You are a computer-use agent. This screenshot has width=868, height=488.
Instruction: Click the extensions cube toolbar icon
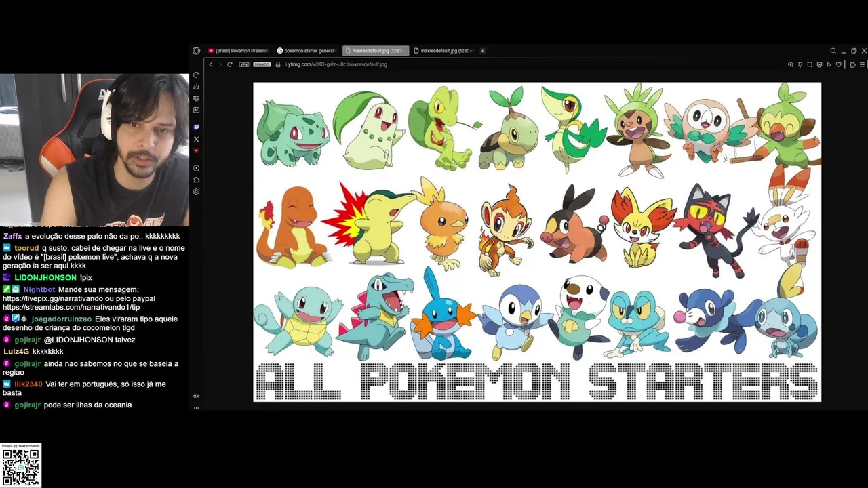(x=852, y=64)
